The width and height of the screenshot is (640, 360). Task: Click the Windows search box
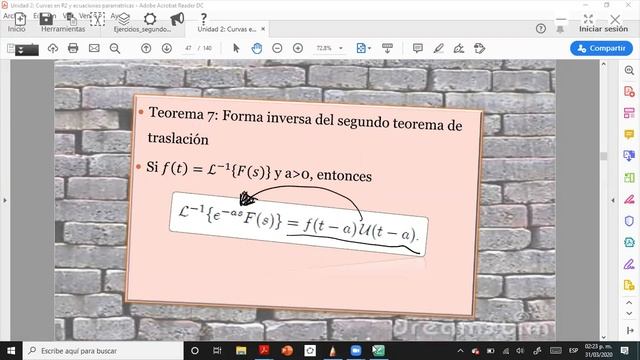(104, 351)
